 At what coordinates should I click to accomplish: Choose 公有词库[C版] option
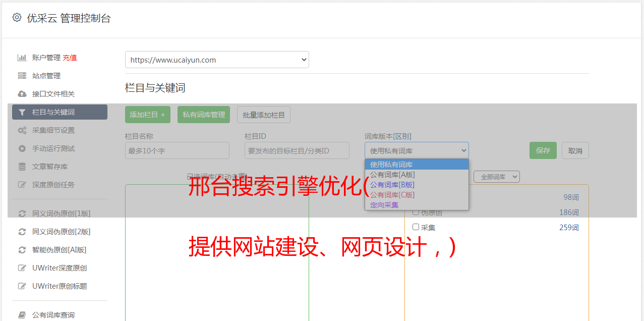click(417, 195)
